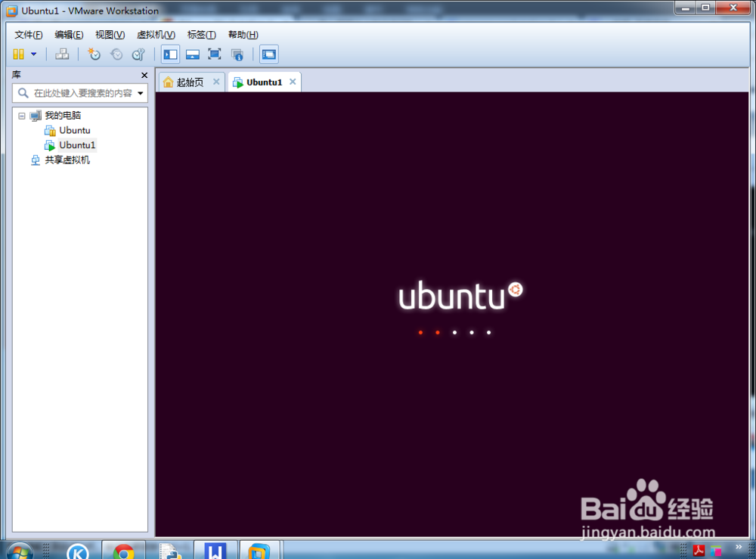Close the Ubuntu1 tab
Screen dimensions: 756x559
[293, 82]
